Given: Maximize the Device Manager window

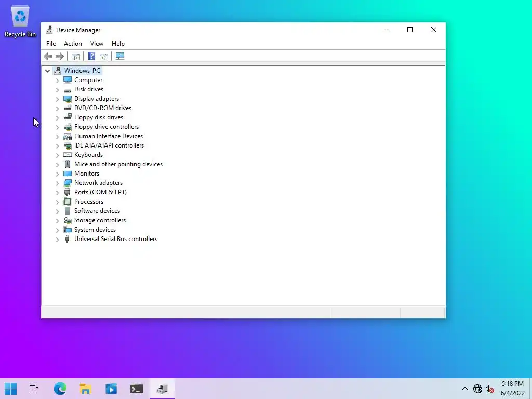Looking at the screenshot, I should 410,30.
